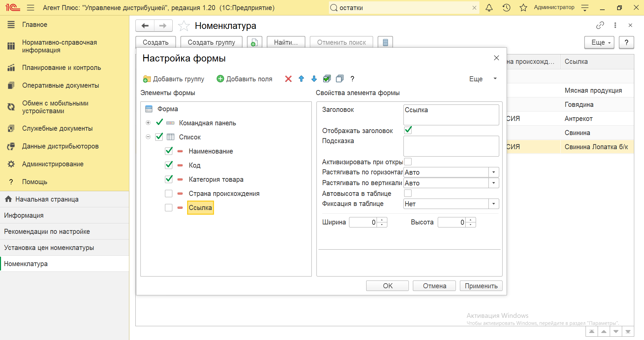Switch to Установка цен номенклатуры tab

click(65, 248)
